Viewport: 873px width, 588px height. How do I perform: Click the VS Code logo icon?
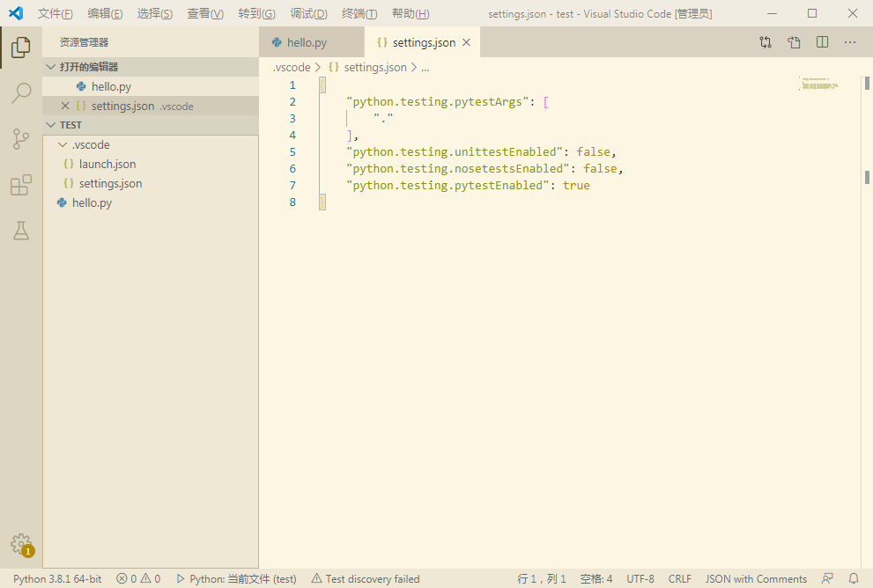click(16, 13)
